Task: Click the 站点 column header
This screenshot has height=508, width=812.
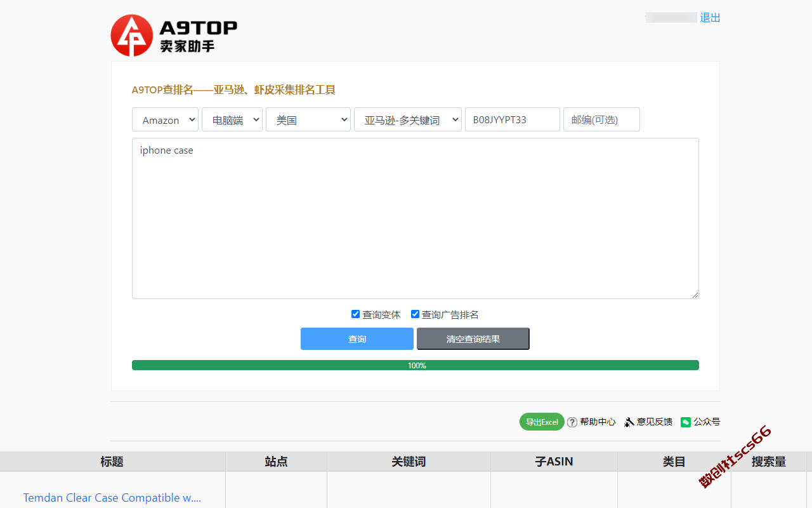Action: 276,462
